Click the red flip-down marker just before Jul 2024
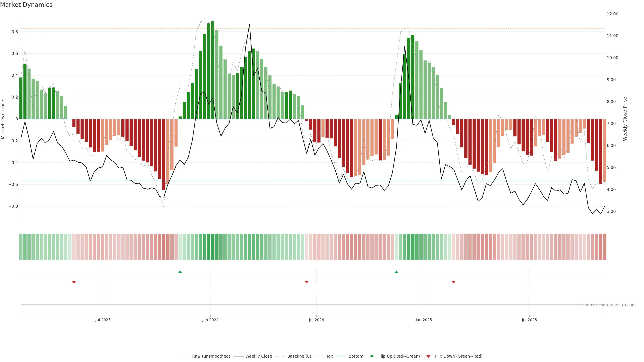Viewport: 644px width, 362px height. 307,282
